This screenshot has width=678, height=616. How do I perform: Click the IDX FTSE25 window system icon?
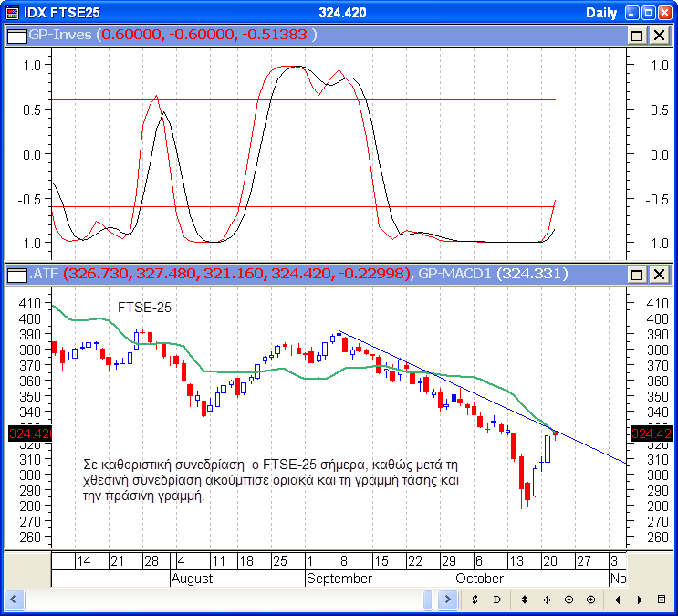point(11,12)
